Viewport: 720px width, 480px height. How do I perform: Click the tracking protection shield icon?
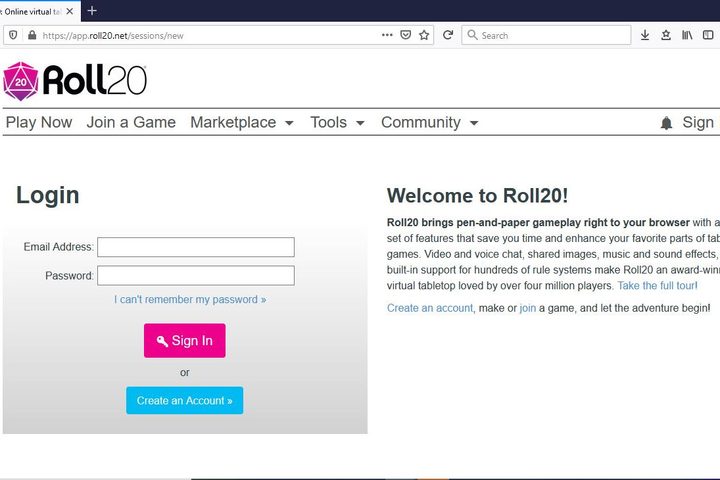click(x=13, y=35)
